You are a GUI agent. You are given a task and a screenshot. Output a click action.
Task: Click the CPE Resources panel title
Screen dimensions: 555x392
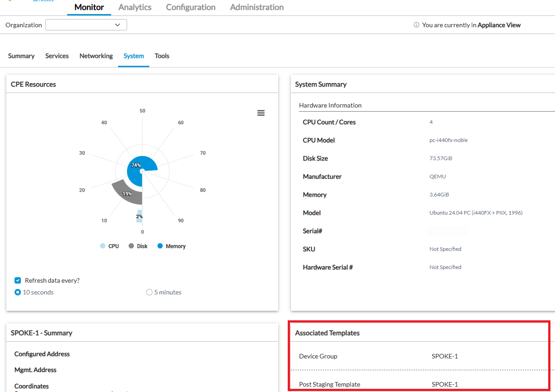click(34, 84)
